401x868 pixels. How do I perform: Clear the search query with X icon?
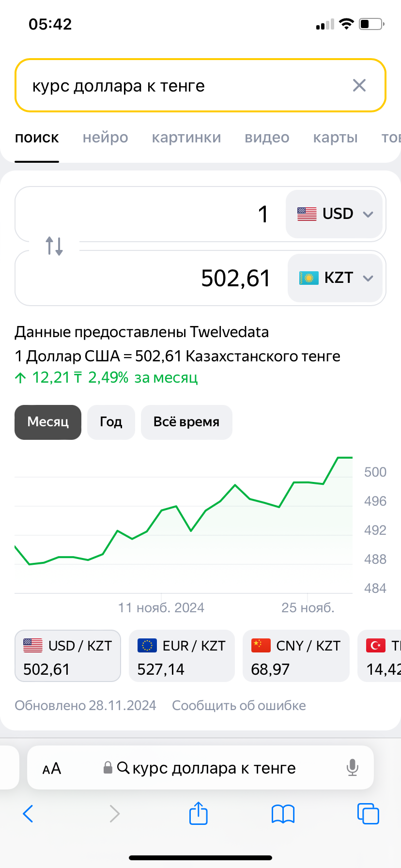pyautogui.click(x=359, y=86)
